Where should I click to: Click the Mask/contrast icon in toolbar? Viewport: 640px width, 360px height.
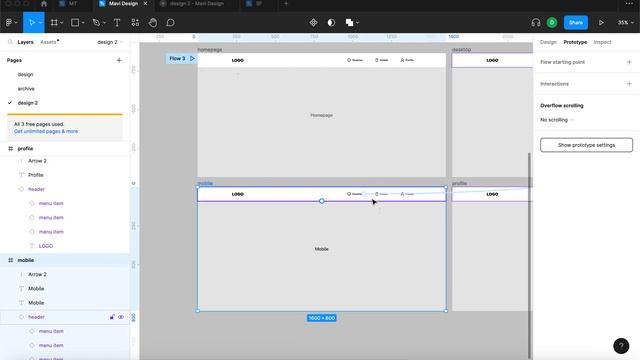(x=331, y=23)
